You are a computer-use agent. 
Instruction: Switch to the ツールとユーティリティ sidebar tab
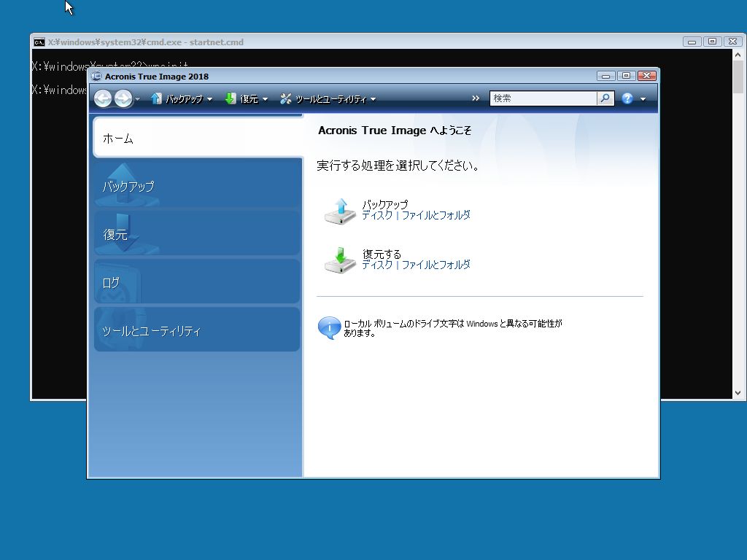197,330
